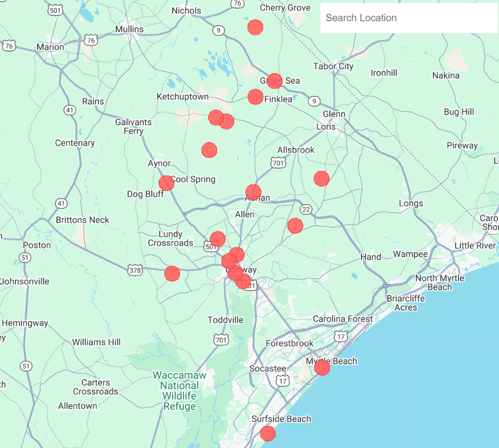Select the marker along Route 378
This screenshot has height=448, width=499.
(172, 273)
